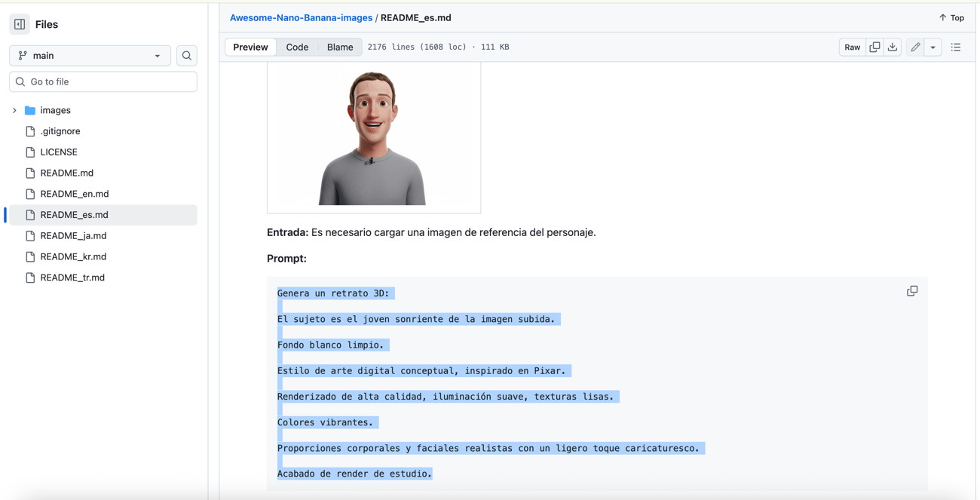Image resolution: width=980 pixels, height=500 pixels.
Task: Download the raw README file
Action: pyautogui.click(x=893, y=47)
